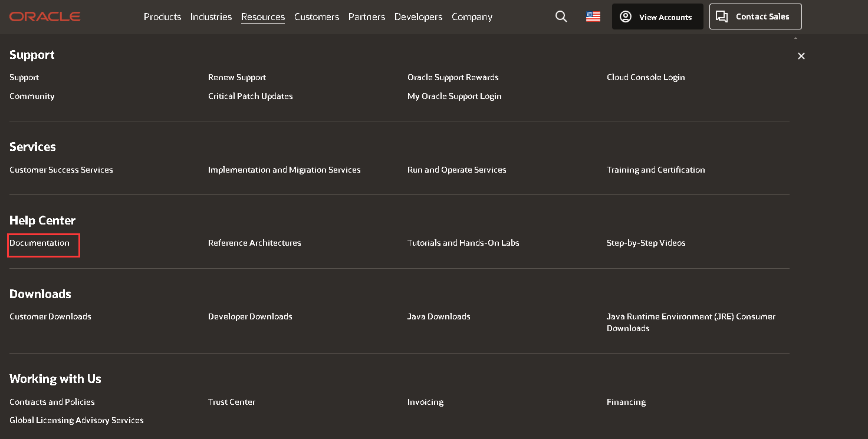Open the Products menu
This screenshot has width=868, height=439.
click(162, 16)
